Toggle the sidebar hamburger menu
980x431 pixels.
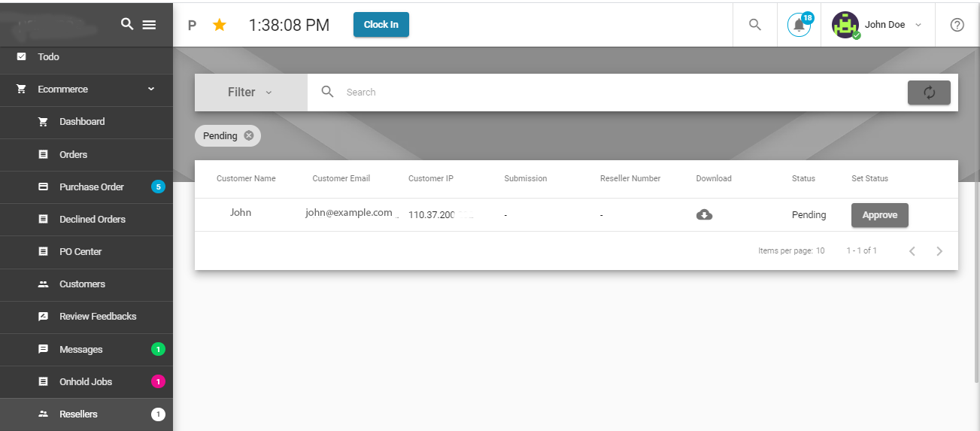click(x=149, y=25)
